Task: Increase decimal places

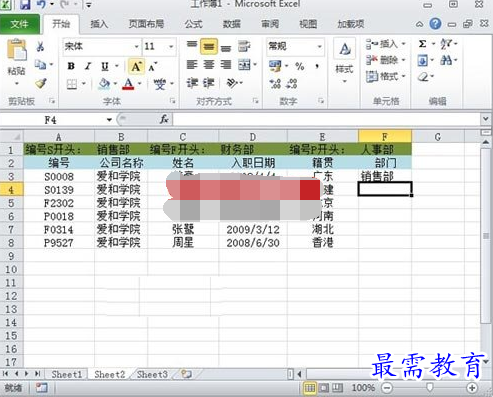Action: click(x=275, y=84)
